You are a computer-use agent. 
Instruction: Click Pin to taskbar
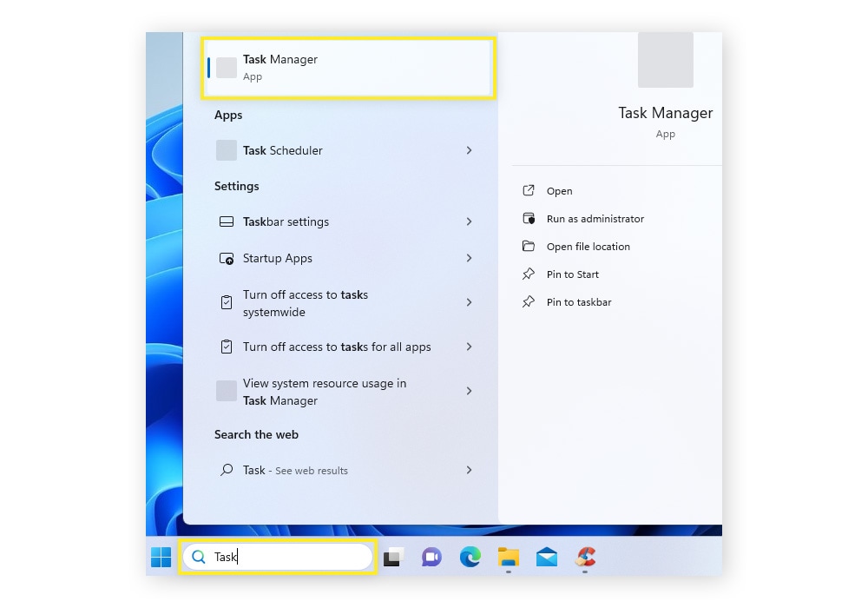pyautogui.click(x=577, y=301)
